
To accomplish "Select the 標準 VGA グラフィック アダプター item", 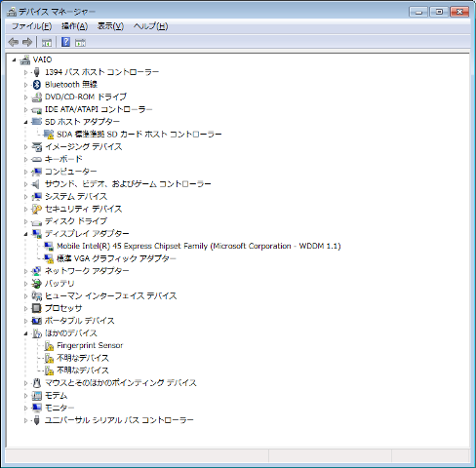I will pos(116,258).
